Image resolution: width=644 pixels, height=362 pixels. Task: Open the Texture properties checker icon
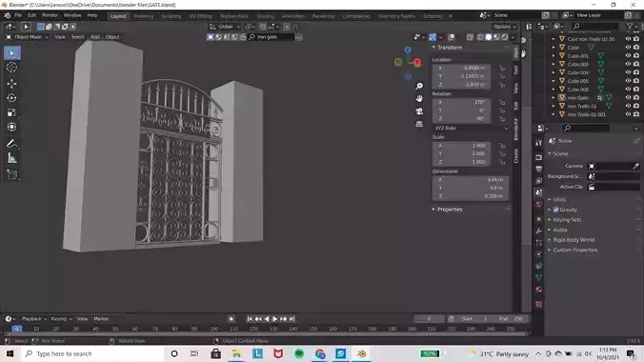(x=539, y=305)
